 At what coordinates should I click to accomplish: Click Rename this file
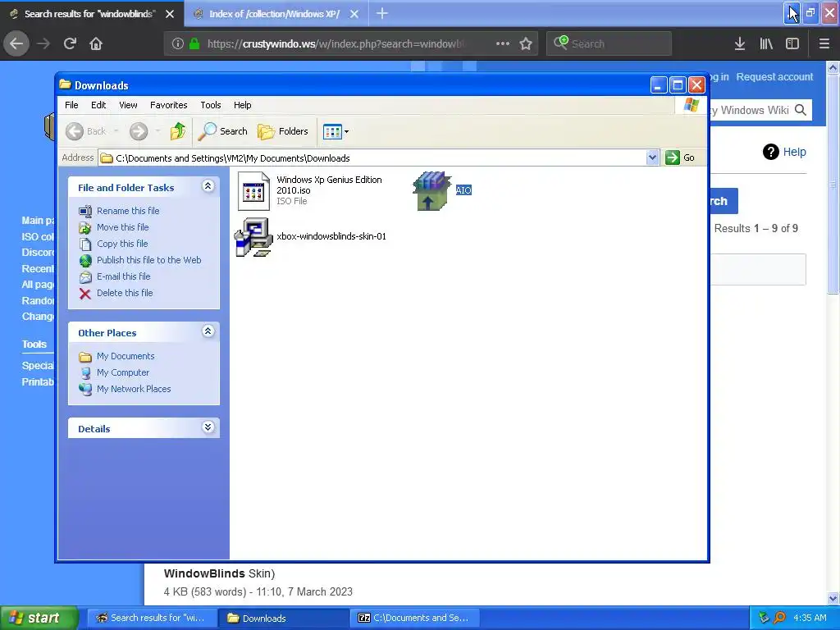[x=128, y=211]
